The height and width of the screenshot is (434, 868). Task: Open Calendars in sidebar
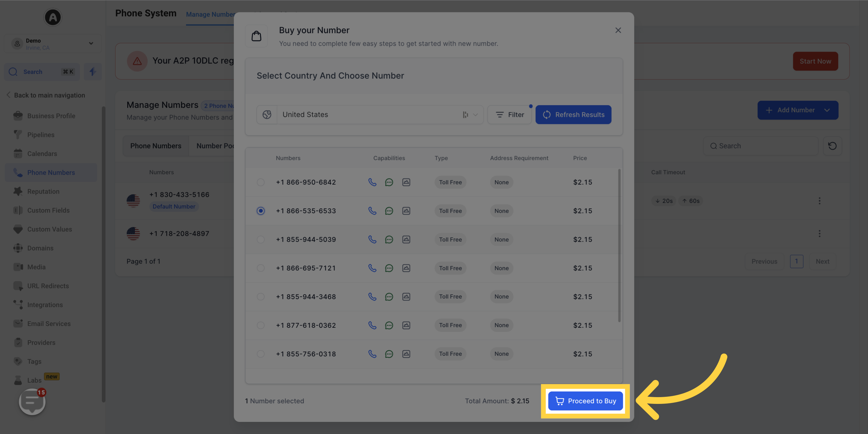pyautogui.click(x=51, y=154)
